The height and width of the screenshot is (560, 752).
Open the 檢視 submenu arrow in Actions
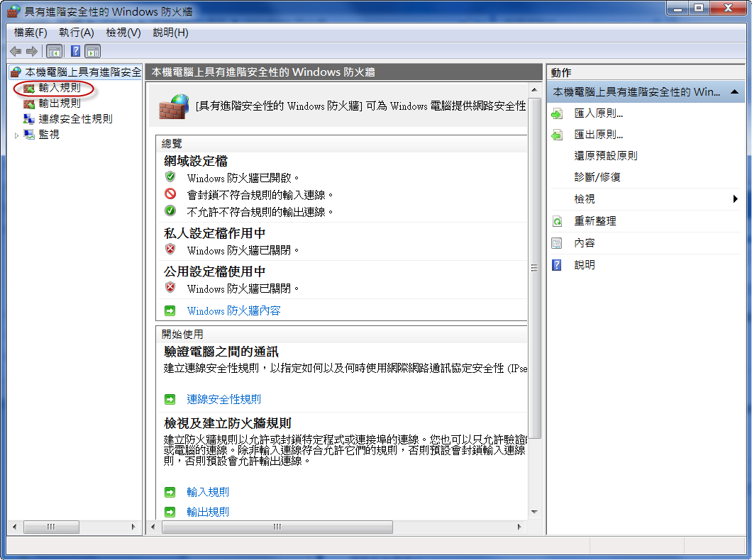coord(735,198)
